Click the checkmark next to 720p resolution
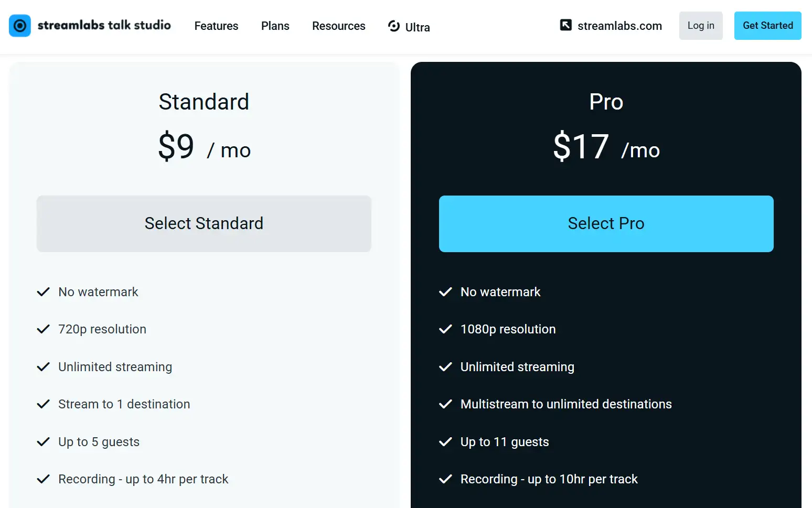 pos(44,329)
